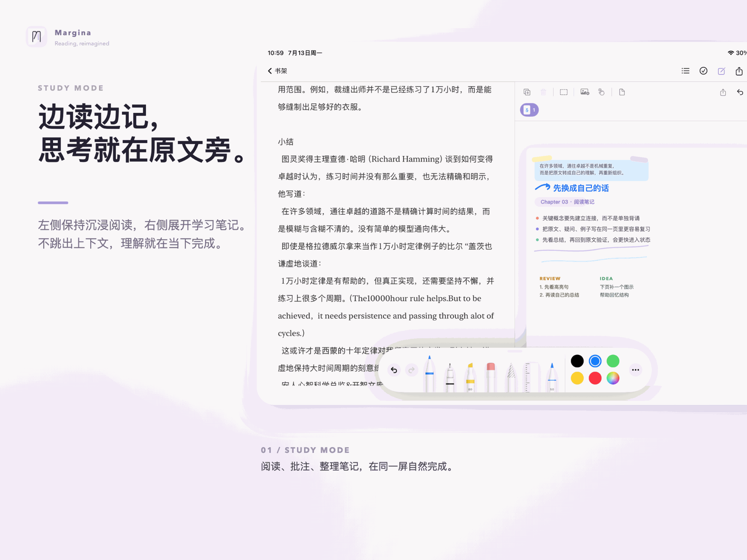
Task: Go back to 书架 bookshelf
Action: [277, 71]
